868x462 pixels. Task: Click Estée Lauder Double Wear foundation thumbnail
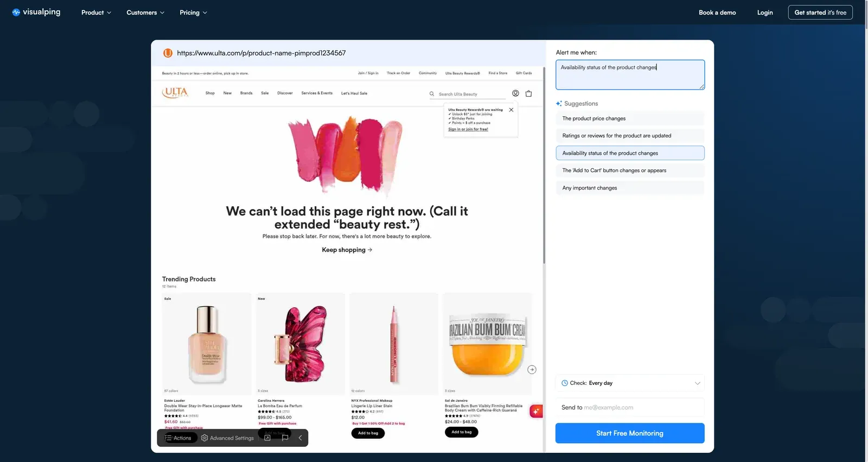(207, 344)
